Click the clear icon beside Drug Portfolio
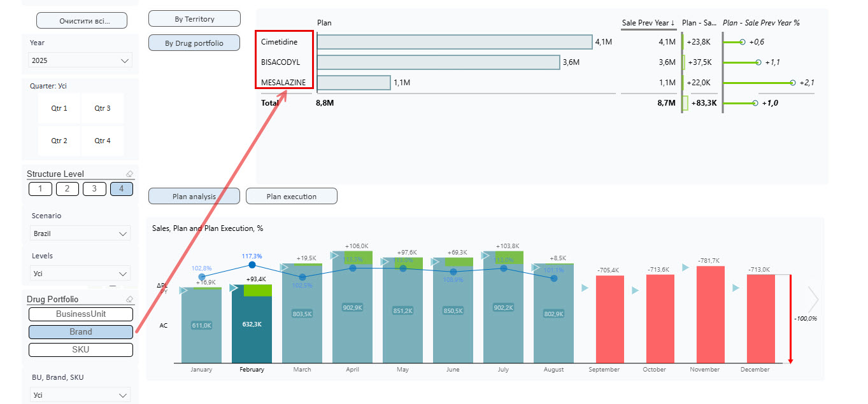This screenshot has width=868, height=404. pos(129,298)
